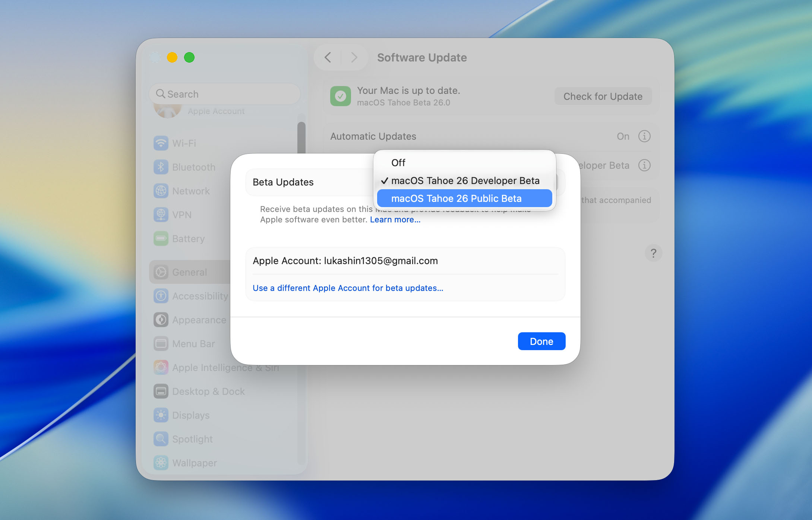Click the sidebar scrollbar
This screenshot has height=520, width=812.
pyautogui.click(x=301, y=137)
